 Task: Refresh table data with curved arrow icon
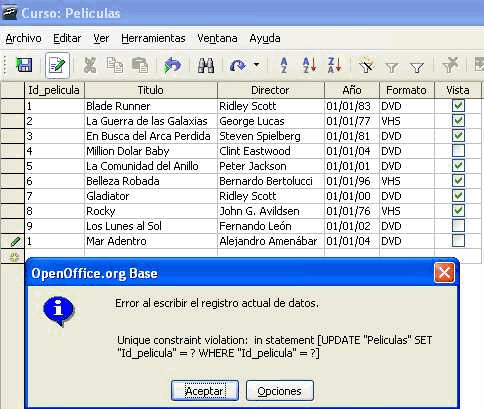[x=238, y=65]
